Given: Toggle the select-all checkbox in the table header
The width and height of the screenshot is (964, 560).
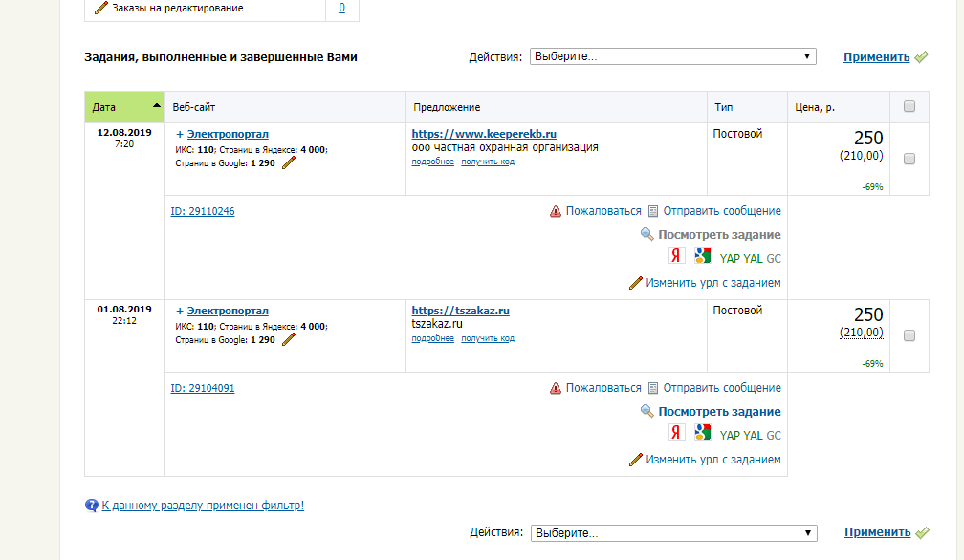Looking at the screenshot, I should click(x=909, y=107).
